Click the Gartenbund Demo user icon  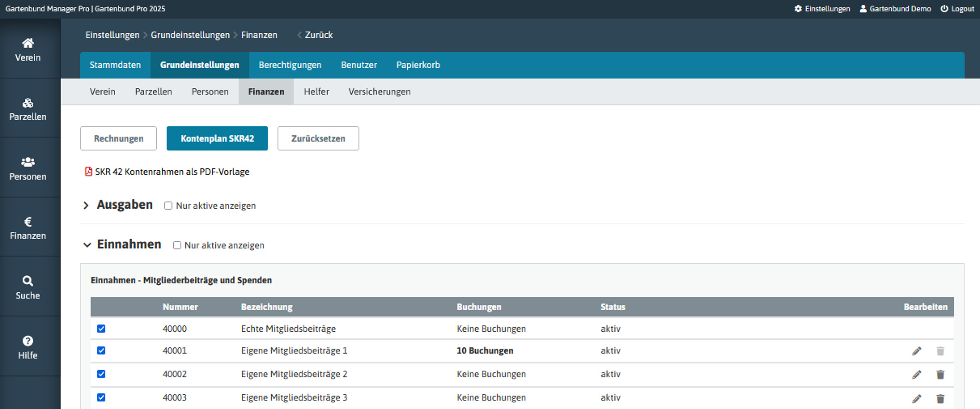pos(863,9)
